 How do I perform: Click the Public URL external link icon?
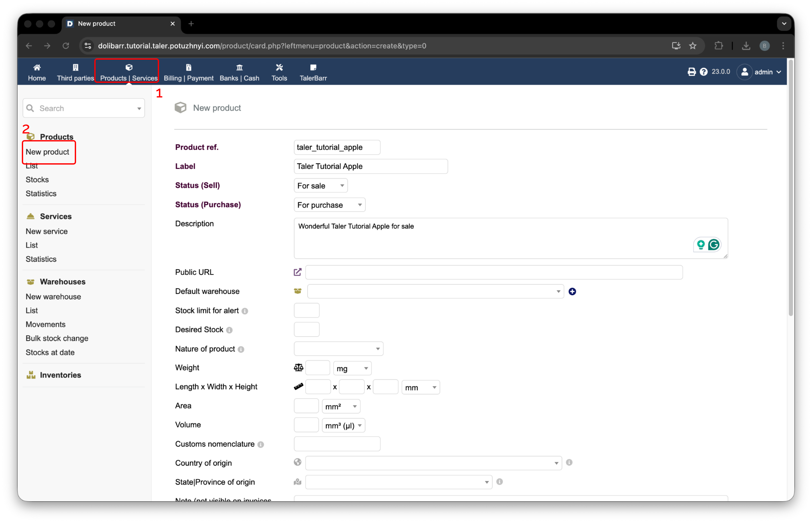(297, 272)
